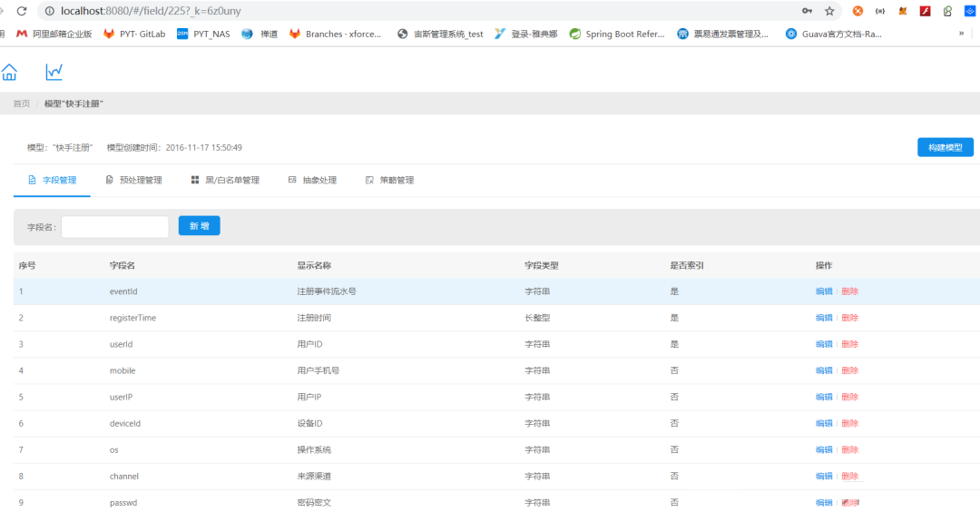Bookmark this page with the star icon
Screen dimensions: 980x532
829,11
